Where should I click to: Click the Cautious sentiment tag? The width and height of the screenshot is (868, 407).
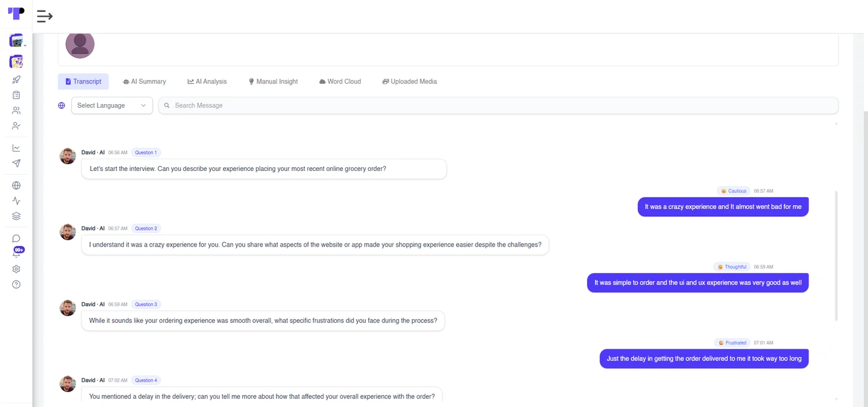[733, 191]
